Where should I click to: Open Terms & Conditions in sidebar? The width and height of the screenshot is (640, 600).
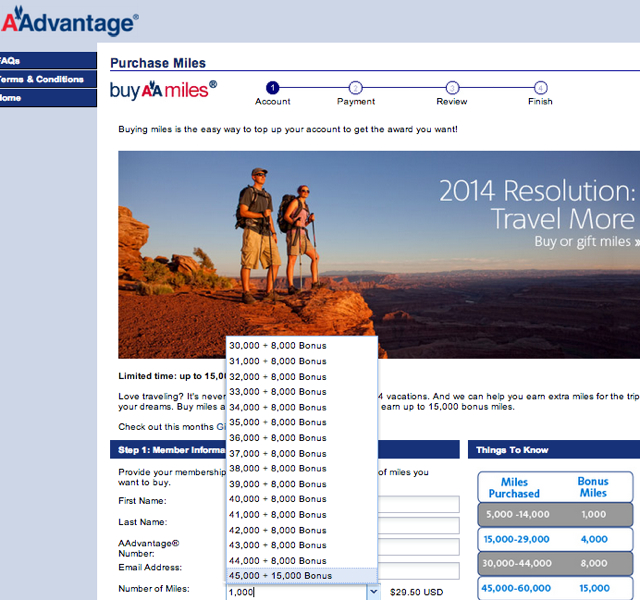pos(48,79)
